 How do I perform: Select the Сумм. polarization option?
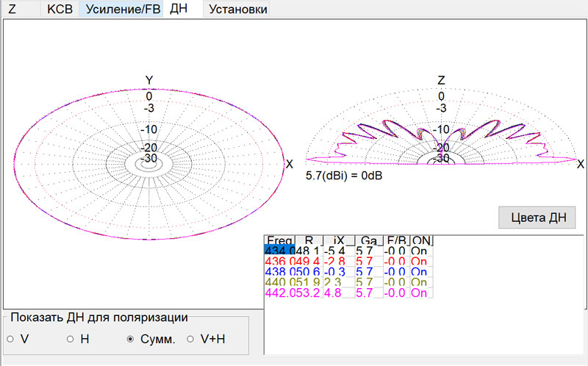(x=131, y=339)
